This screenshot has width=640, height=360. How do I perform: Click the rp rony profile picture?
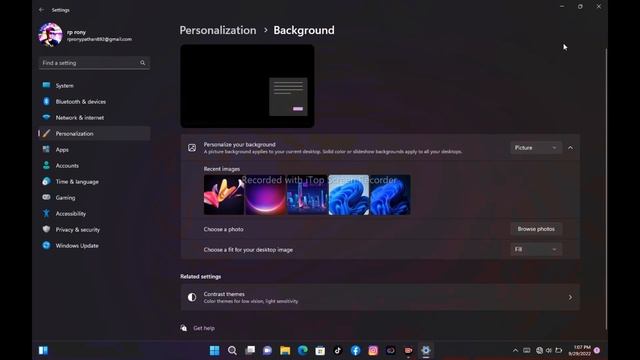point(50,35)
